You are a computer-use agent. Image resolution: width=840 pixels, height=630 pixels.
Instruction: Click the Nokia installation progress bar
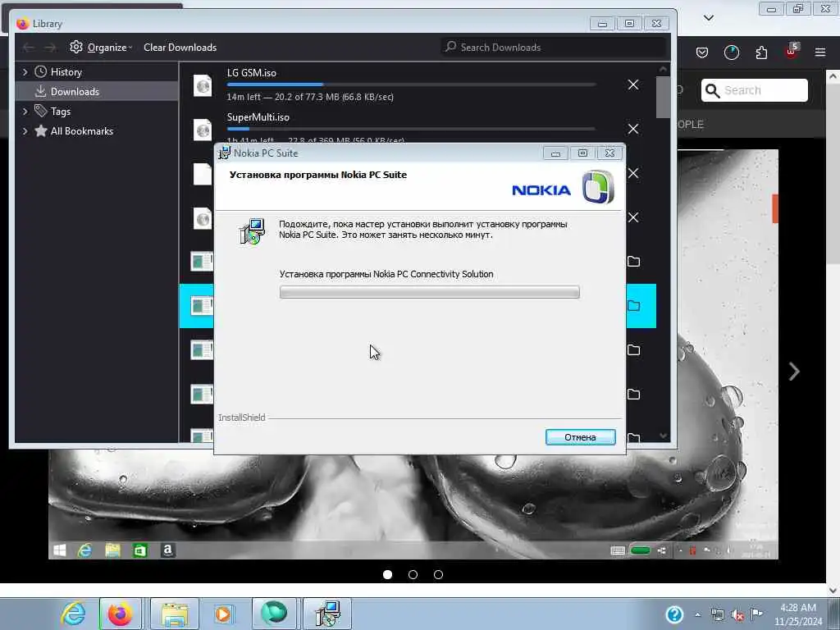point(430,292)
